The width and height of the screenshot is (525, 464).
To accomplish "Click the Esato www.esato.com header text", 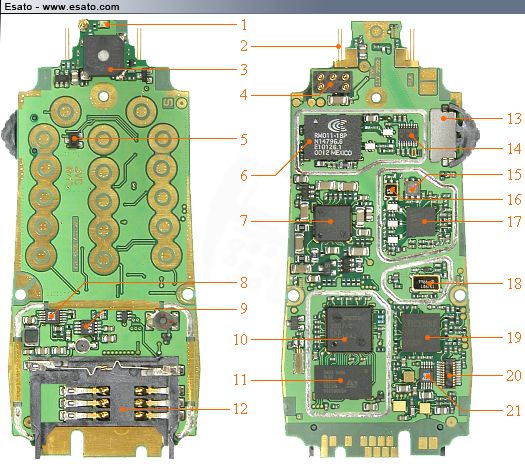I will [62, 7].
